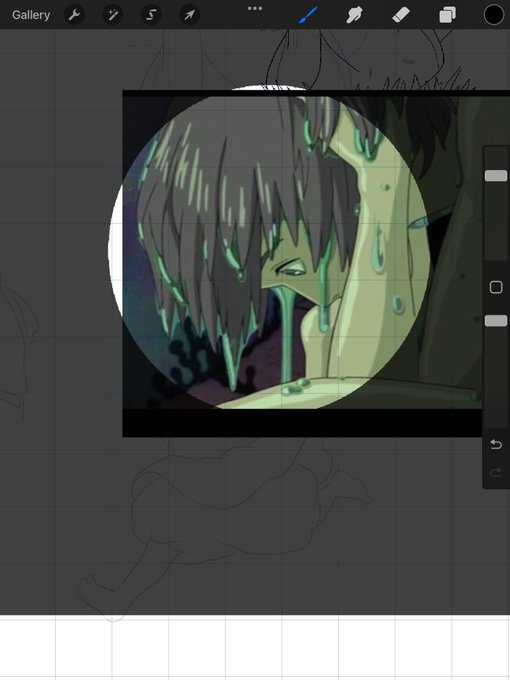
Task: Undo the last action
Action: pyautogui.click(x=496, y=445)
